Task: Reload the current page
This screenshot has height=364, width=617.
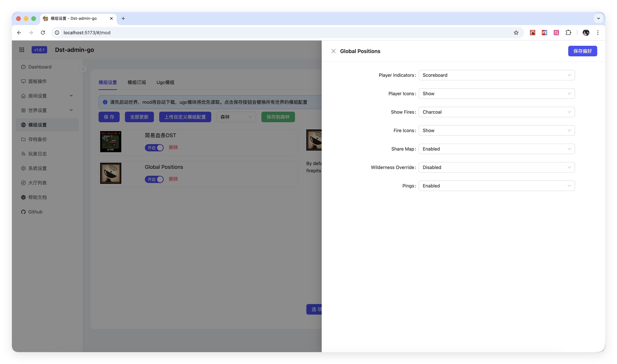Action: point(43,33)
